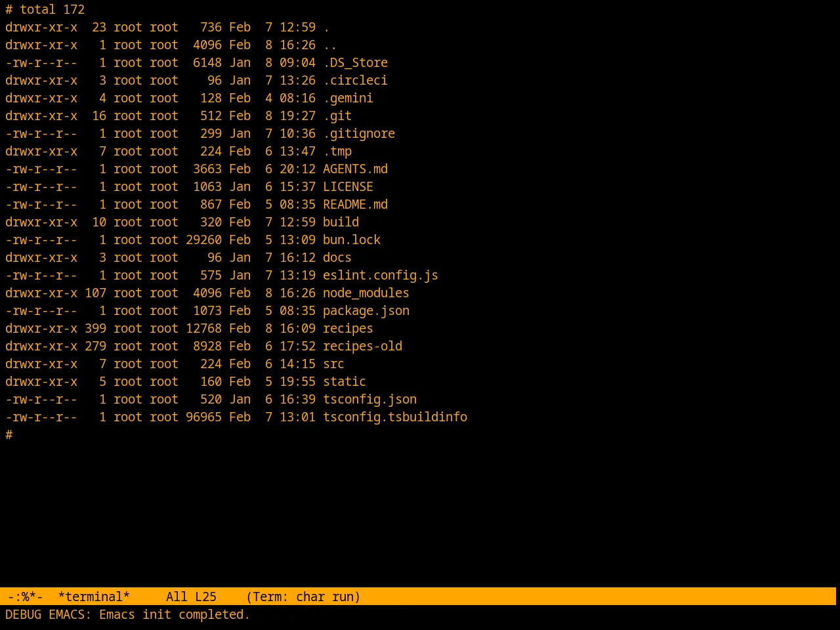Click on the .gitignore file name

click(x=358, y=133)
